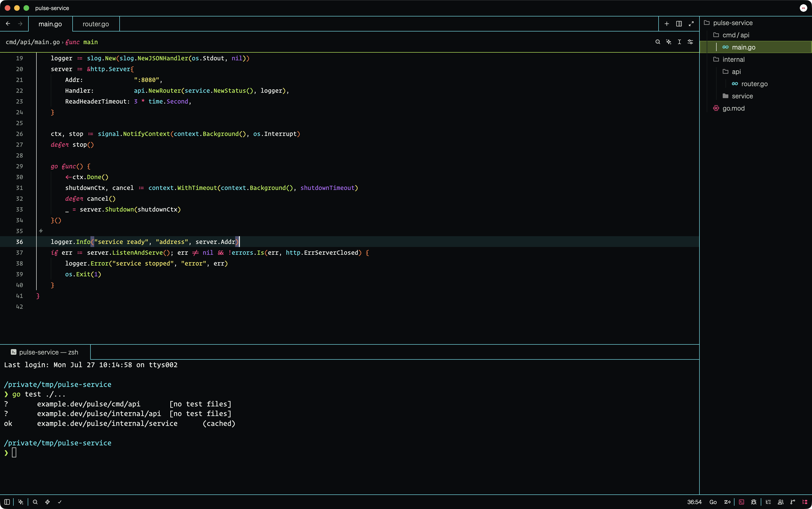Screen dimensions: 812x509
Task: Click the 'func main' breadcrumb
Action: click(82, 42)
